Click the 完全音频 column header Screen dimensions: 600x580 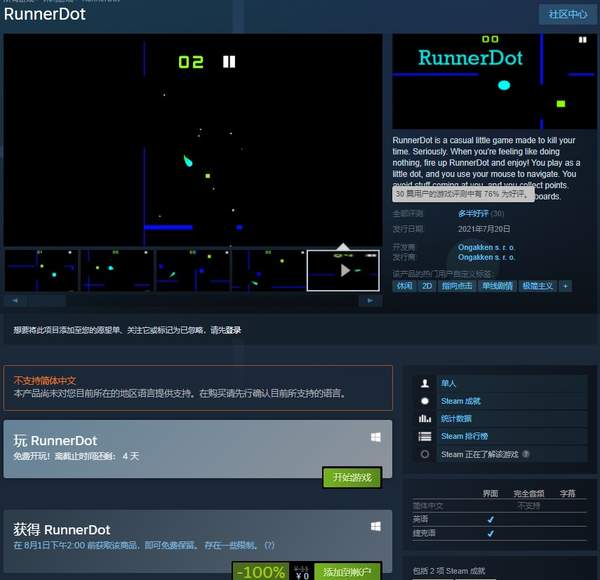tap(528, 494)
